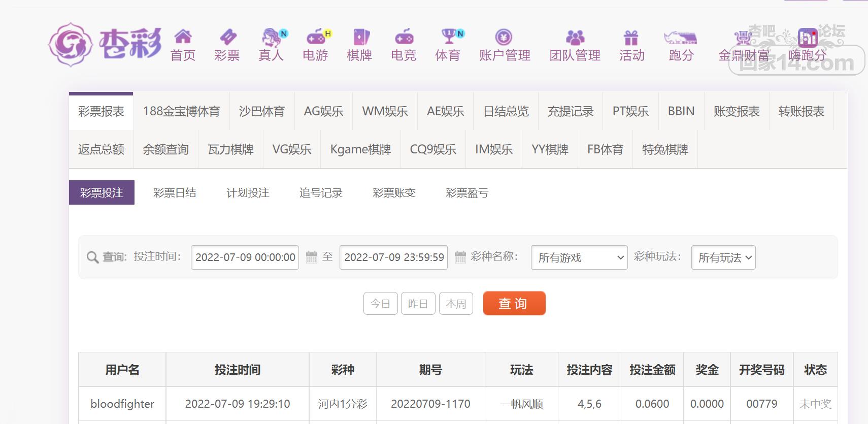Viewport: 868px width, 424px height.
Task: Click the 昨日 quick filter button
Action: pos(418,304)
